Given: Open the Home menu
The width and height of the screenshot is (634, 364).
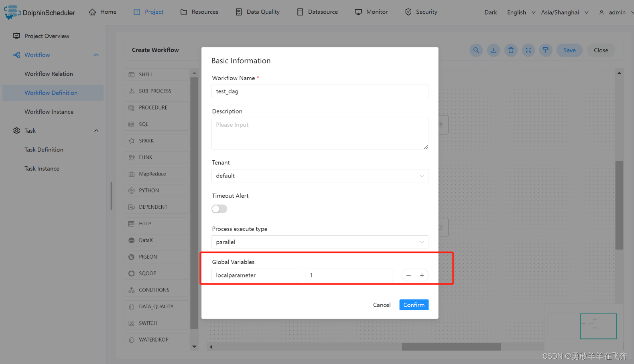Looking at the screenshot, I should tap(103, 12).
